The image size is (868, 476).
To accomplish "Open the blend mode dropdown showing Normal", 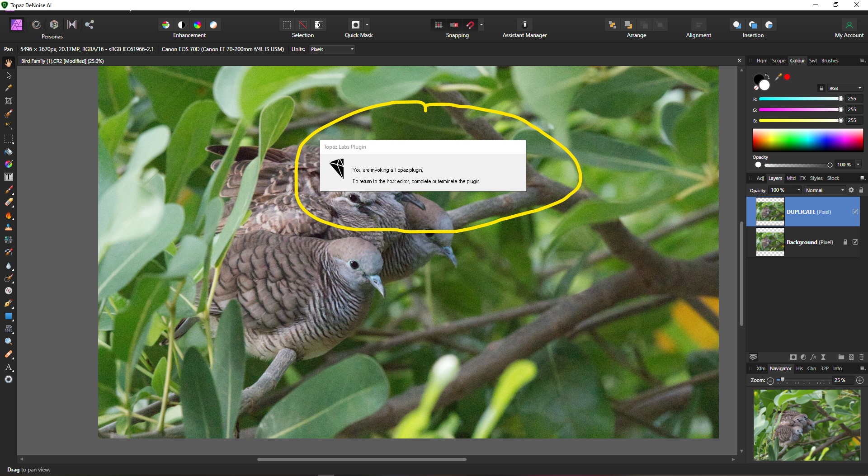I will pos(824,190).
